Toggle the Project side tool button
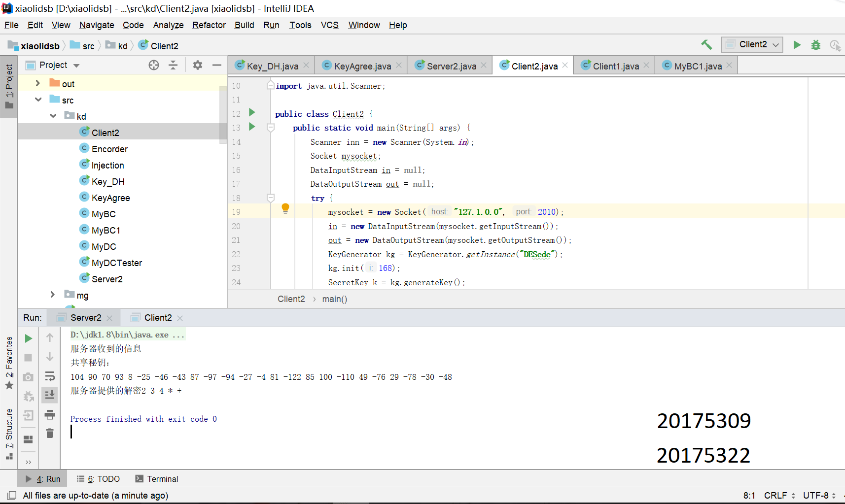The width and height of the screenshot is (845, 504). tap(9, 87)
